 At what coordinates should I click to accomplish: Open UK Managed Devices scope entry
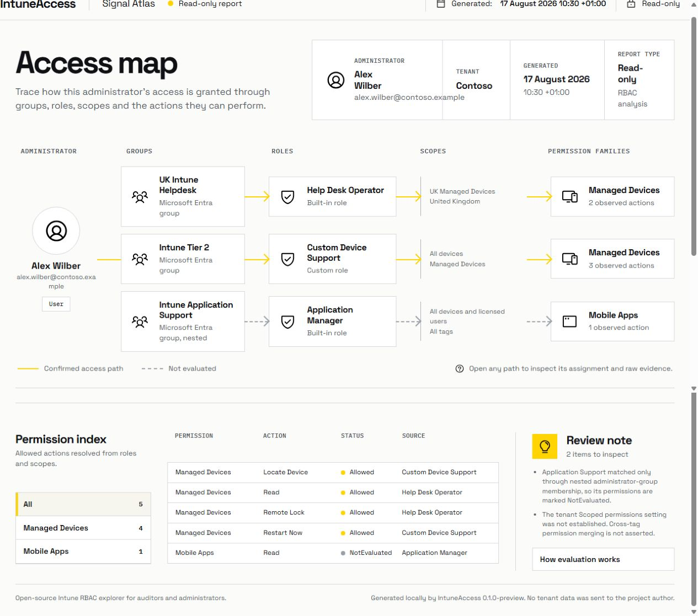462,196
